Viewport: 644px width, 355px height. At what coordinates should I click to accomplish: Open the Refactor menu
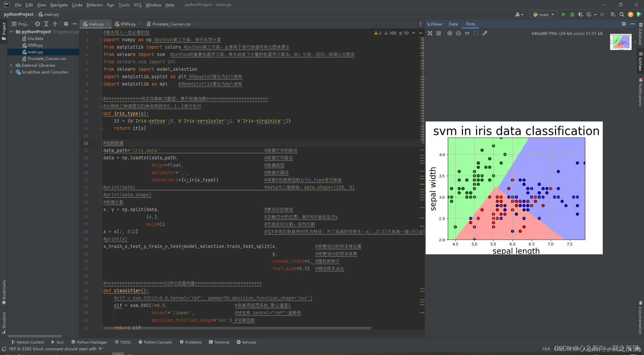coord(95,5)
